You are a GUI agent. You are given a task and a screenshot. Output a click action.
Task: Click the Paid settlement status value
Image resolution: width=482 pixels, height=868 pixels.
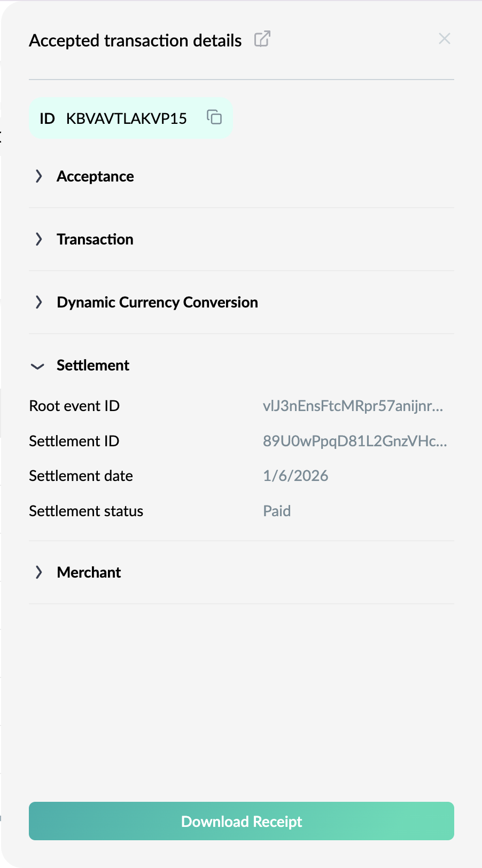(x=277, y=511)
